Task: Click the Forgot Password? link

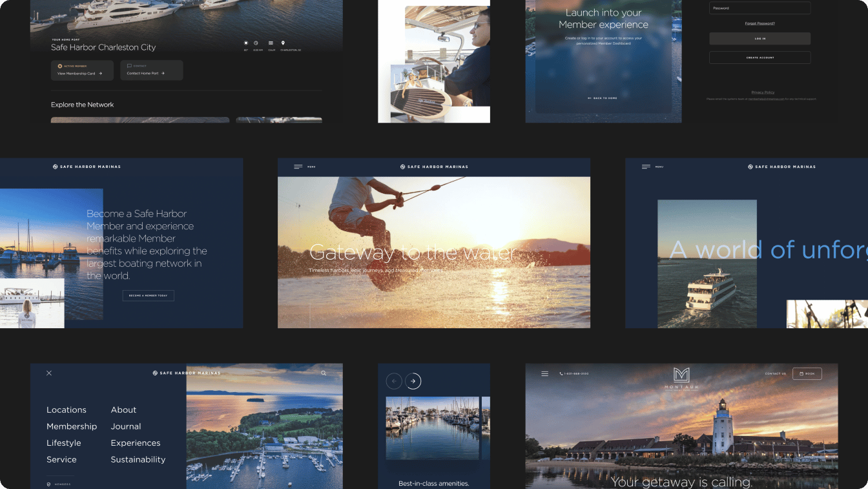Action: [x=759, y=23]
